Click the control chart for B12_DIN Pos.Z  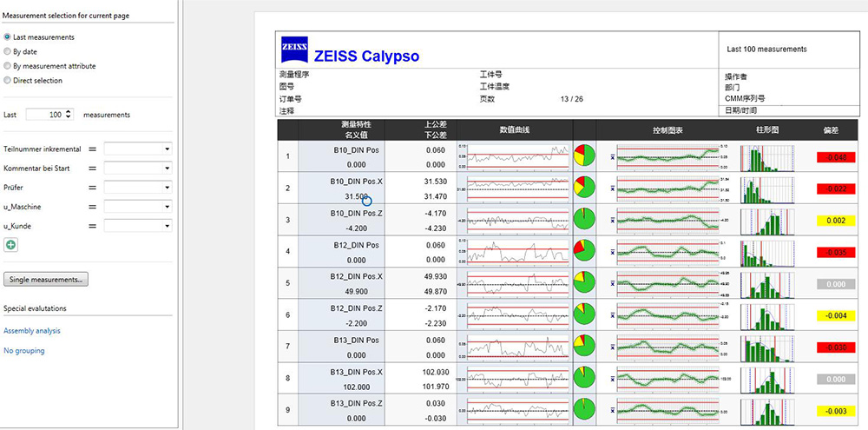[x=669, y=314]
